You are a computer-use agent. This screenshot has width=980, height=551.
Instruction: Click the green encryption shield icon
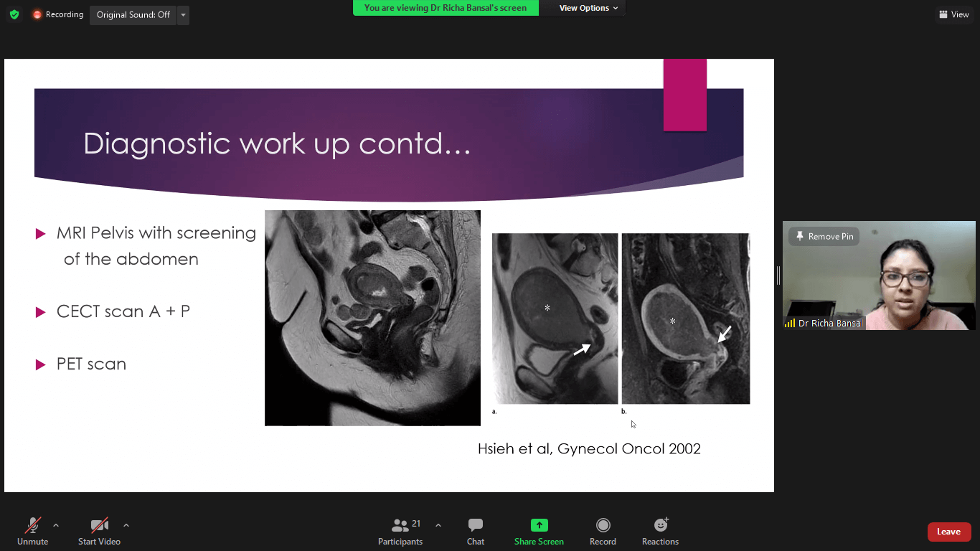[x=14, y=14]
